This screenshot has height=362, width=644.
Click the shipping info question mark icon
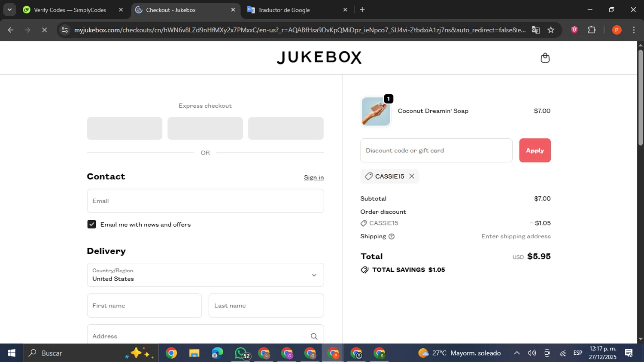click(391, 237)
